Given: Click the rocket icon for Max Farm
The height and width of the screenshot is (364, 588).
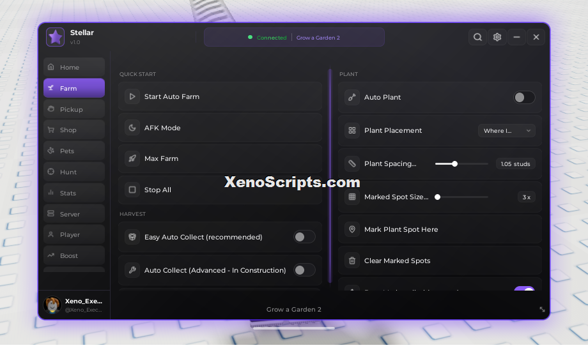Looking at the screenshot, I should click(132, 158).
